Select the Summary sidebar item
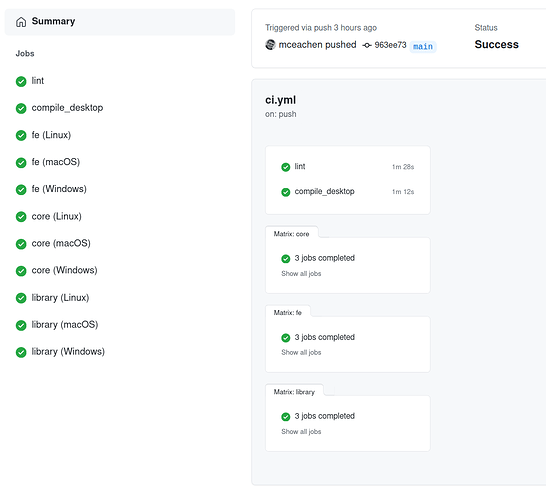Image resolution: width=546 pixels, height=500 pixels. tap(120, 22)
